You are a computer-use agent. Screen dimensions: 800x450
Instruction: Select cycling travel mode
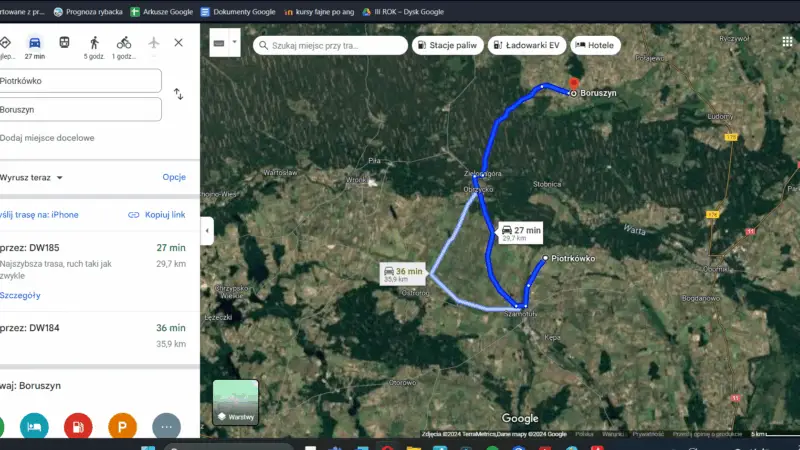[x=124, y=43]
